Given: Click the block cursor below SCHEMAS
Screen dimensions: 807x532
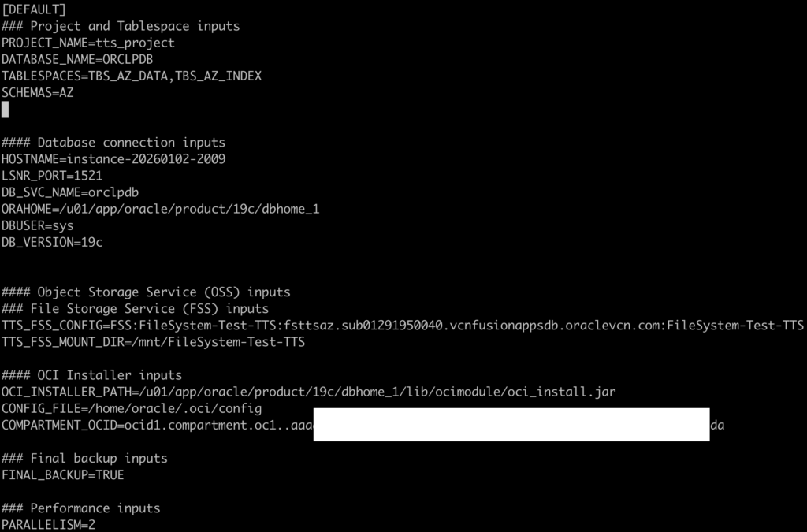Looking at the screenshot, I should 6,110.
